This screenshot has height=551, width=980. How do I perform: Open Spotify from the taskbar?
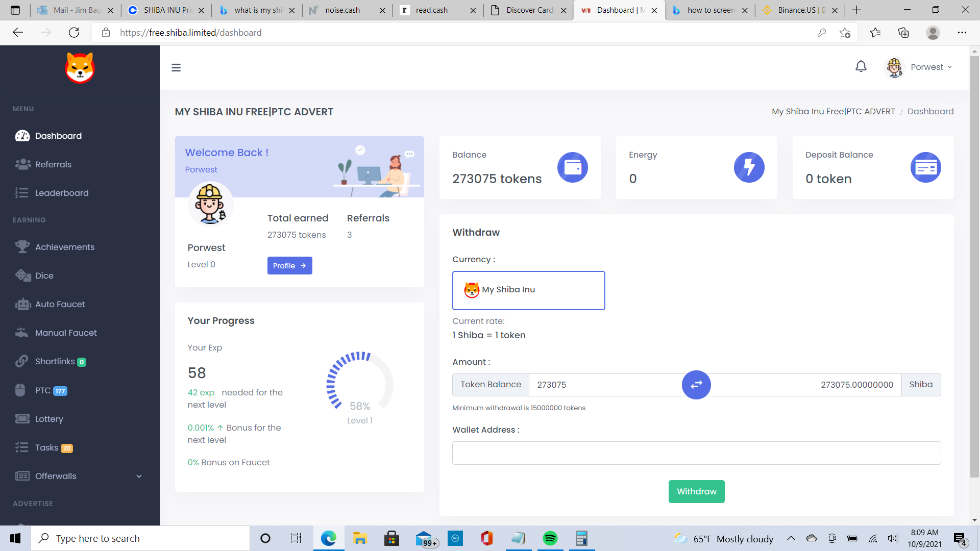click(x=550, y=538)
